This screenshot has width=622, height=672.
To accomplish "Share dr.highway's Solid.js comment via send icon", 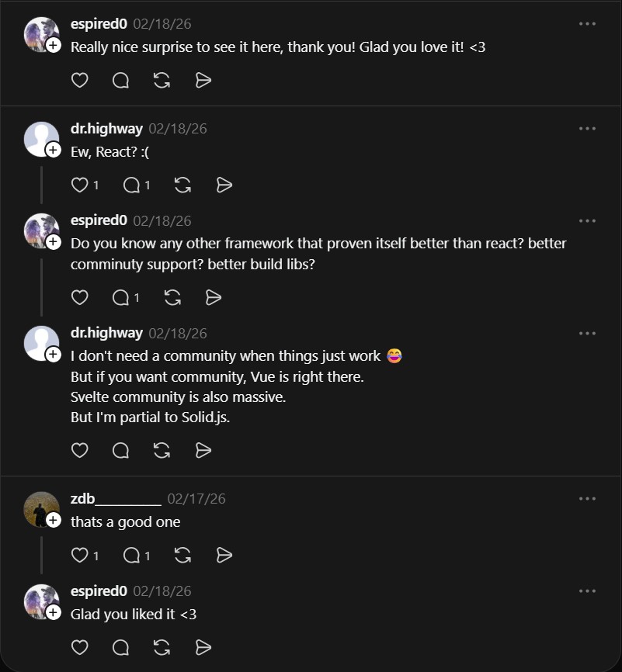I will tap(203, 450).
